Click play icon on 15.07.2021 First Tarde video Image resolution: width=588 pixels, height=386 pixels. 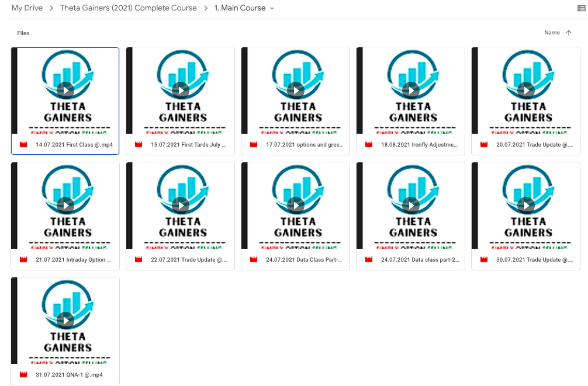(180, 90)
